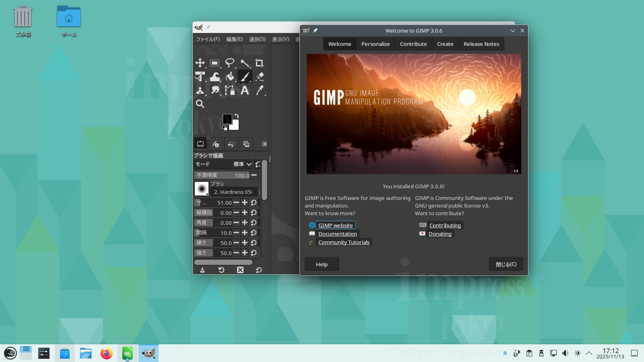Adjust the 不透明度 opacity slider
This screenshot has height=362, width=644.
pyautogui.click(x=222, y=175)
